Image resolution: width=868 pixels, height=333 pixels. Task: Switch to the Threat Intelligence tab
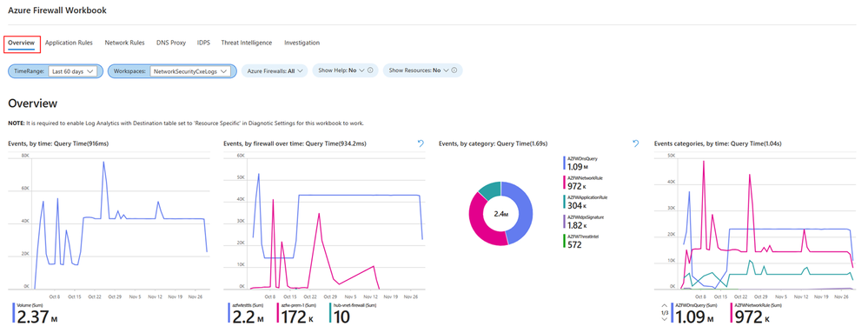click(x=247, y=43)
